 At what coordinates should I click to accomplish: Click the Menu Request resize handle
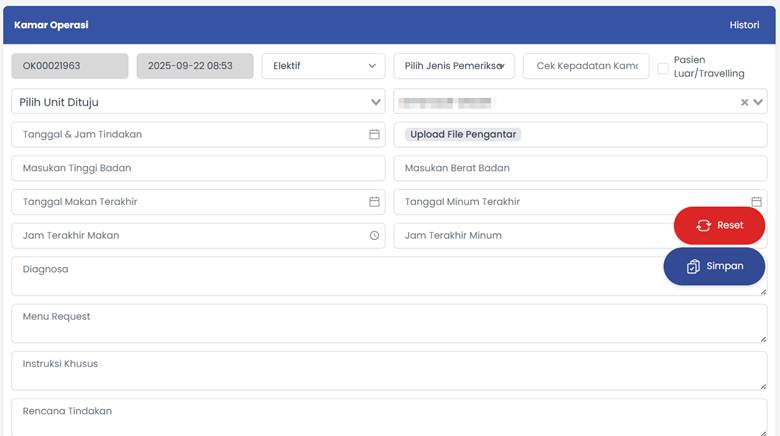tap(762, 338)
